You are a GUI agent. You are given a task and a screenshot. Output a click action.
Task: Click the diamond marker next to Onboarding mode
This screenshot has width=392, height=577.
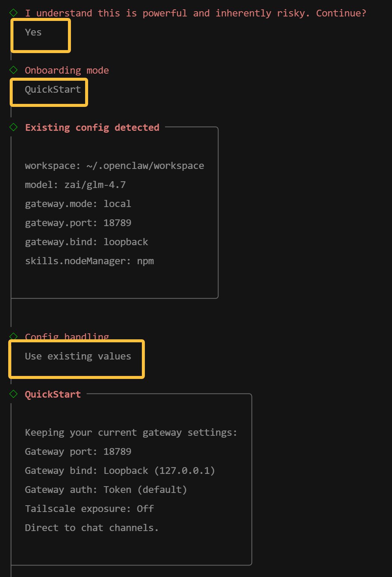[x=14, y=70]
